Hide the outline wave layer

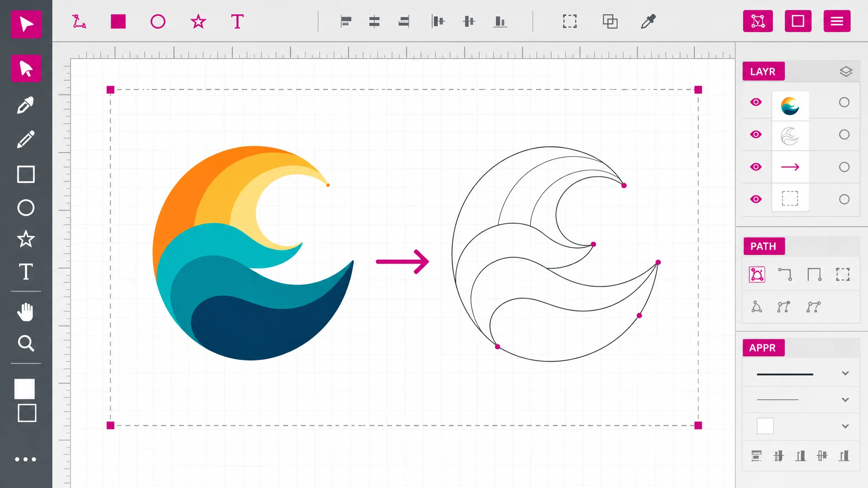[756, 134]
